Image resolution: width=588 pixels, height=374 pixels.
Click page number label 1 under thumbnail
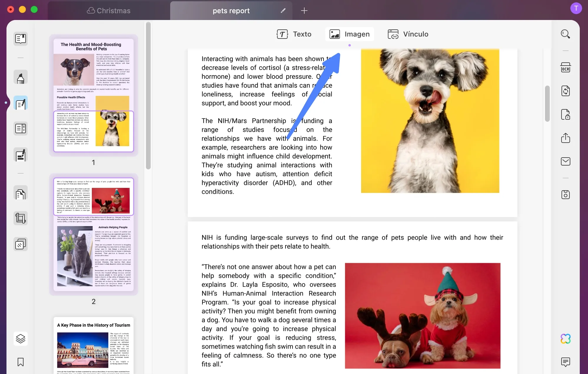tap(93, 162)
